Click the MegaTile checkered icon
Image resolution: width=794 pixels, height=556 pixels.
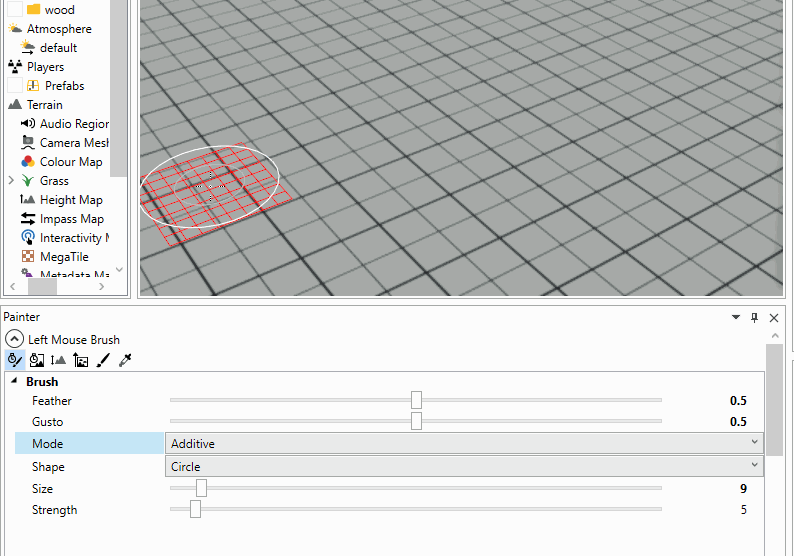[x=28, y=256]
